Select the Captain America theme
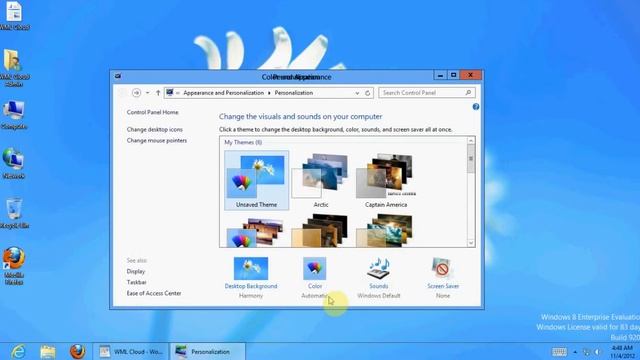 [x=386, y=180]
